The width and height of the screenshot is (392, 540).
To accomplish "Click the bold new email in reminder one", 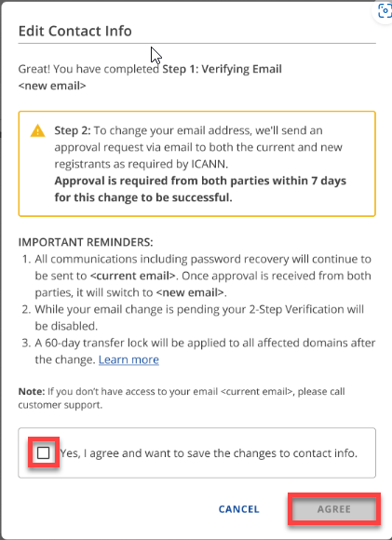I will point(190,292).
